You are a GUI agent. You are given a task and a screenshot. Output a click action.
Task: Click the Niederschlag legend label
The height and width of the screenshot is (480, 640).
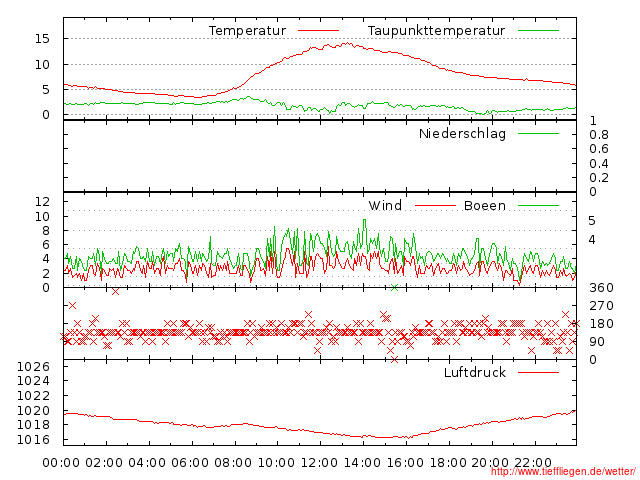click(462, 133)
